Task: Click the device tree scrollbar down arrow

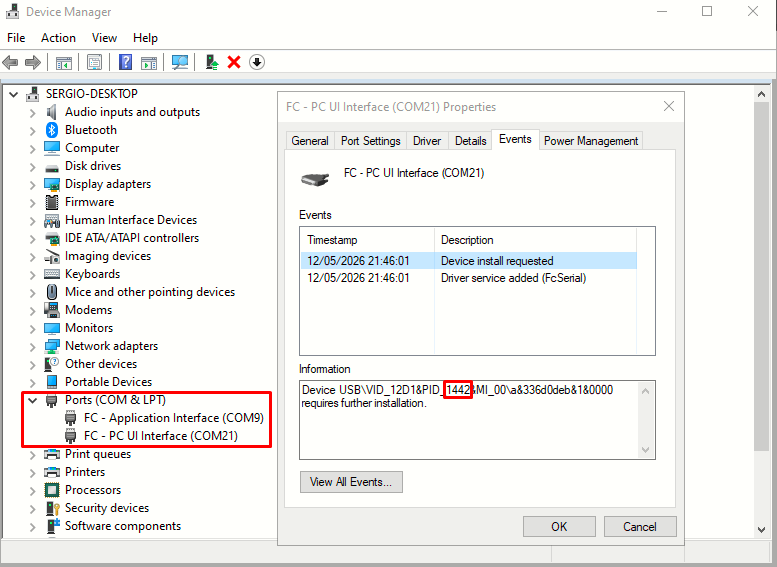Action: pos(762,530)
